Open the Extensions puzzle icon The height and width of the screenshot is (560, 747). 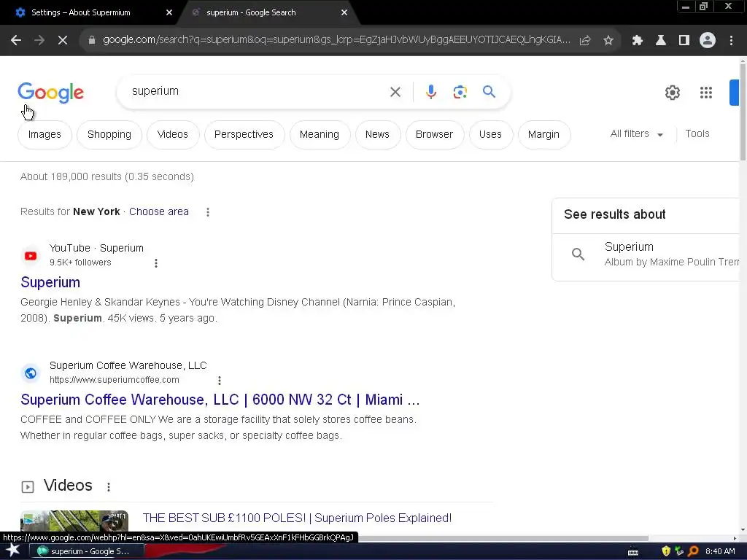point(637,41)
